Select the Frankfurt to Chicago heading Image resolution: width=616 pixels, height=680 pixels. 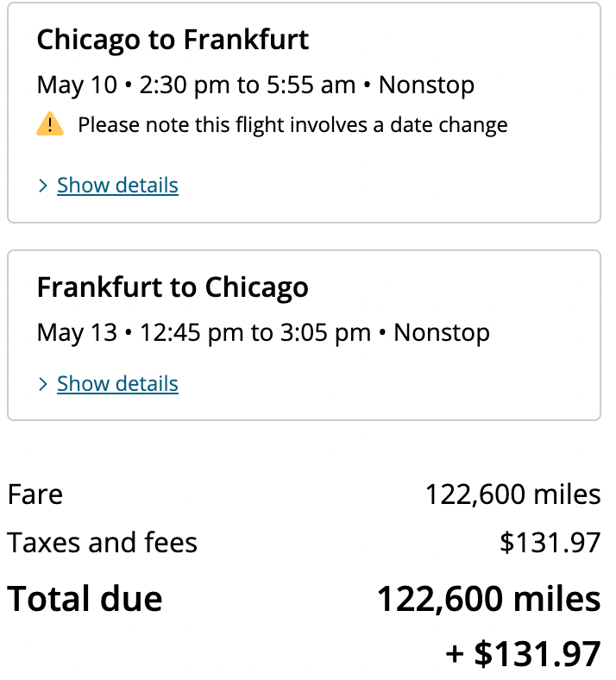173,288
